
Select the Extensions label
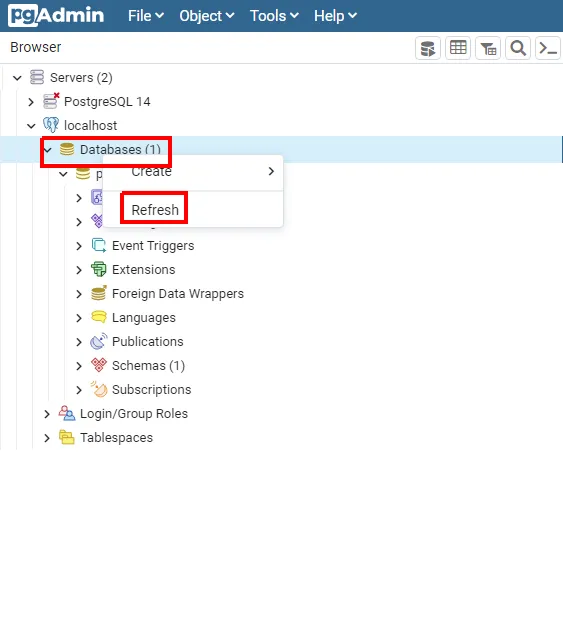coord(144,270)
